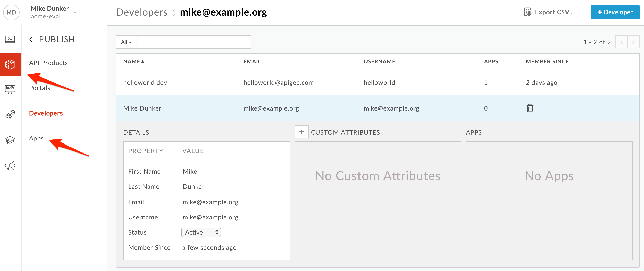Click the Last Name value Dunker
Image resolution: width=644 pixels, height=271 pixels.
193,187
